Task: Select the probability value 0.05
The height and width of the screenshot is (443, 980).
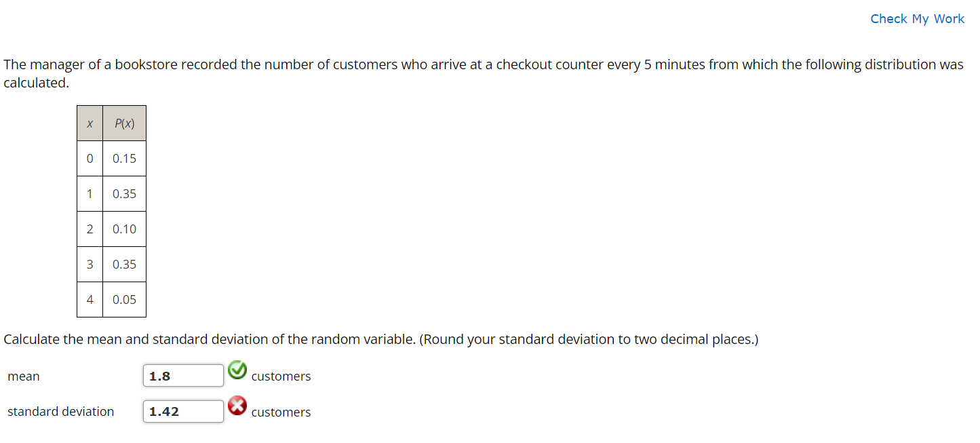Action: [x=124, y=299]
